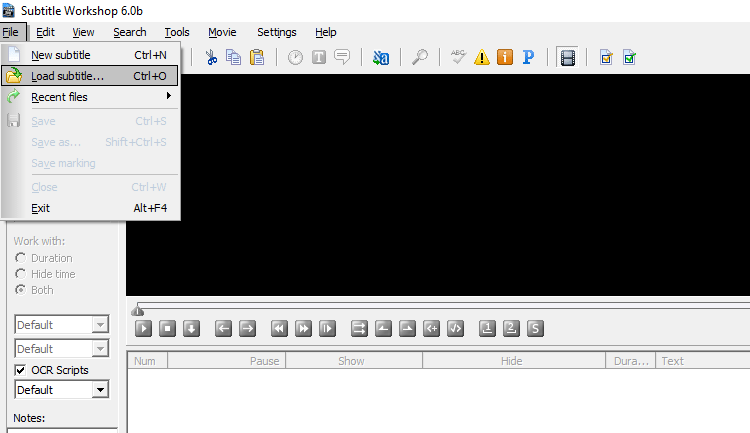Click the Play button under the video
This screenshot has height=433, width=750.
(x=143, y=329)
